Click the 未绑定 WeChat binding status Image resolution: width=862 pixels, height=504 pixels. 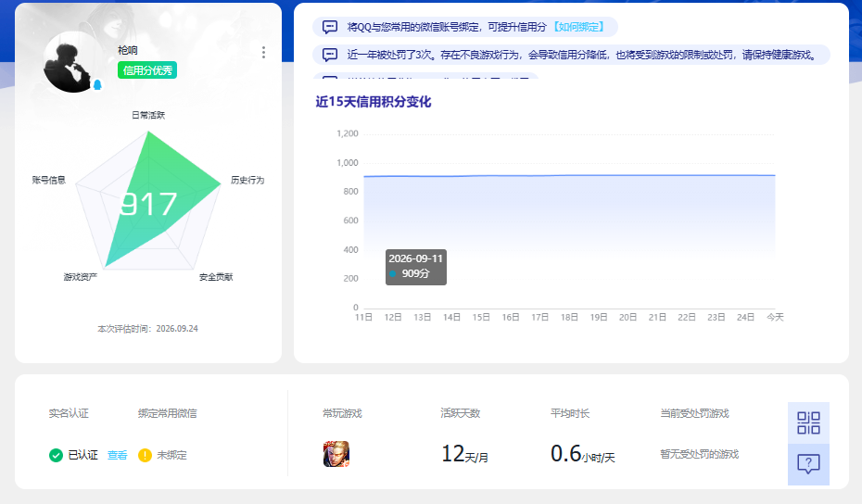[172, 455]
